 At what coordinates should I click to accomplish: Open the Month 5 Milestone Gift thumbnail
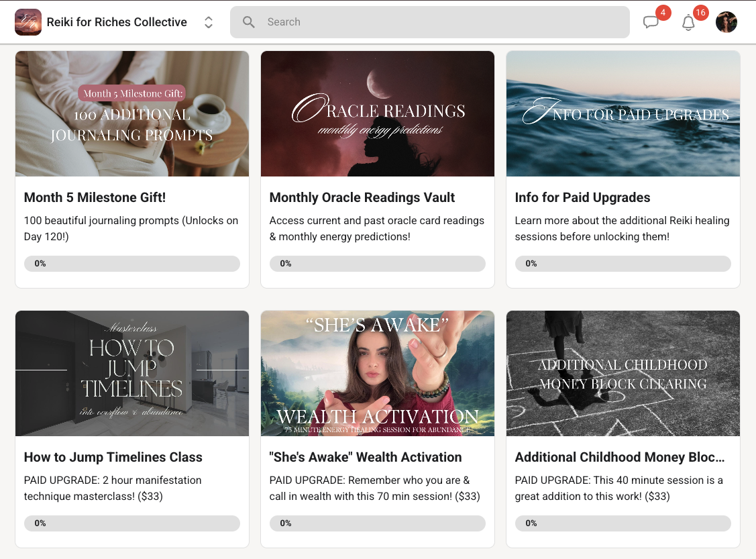coord(132,114)
